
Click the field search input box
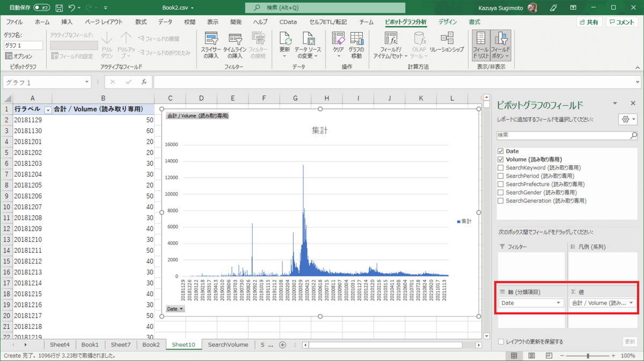(x=563, y=136)
